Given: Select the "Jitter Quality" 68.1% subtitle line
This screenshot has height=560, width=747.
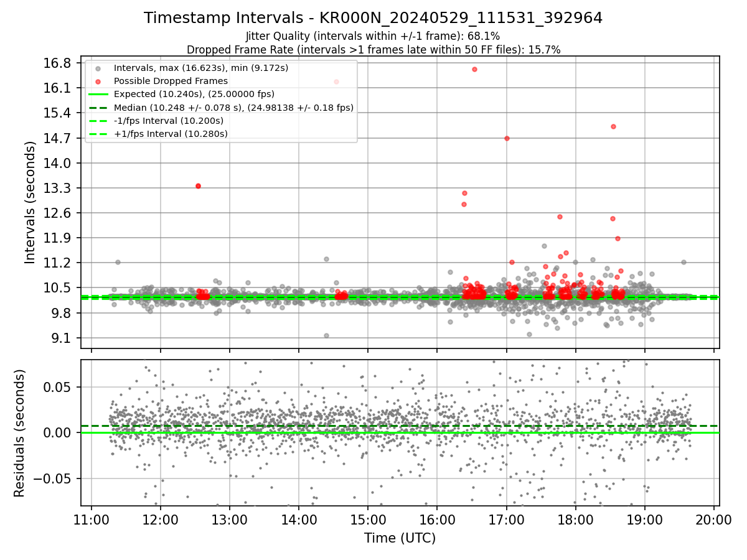Looking at the screenshot, I should coord(373,37).
